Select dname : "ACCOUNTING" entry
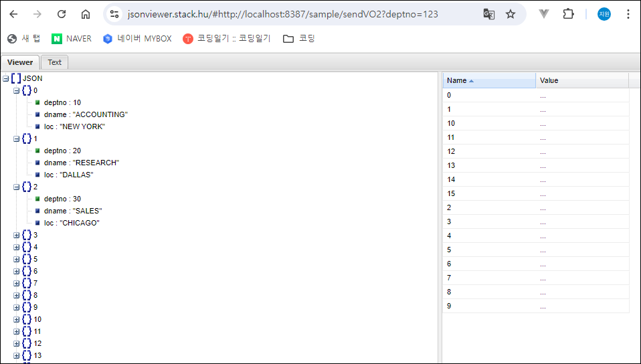This screenshot has width=641, height=364. (86, 114)
